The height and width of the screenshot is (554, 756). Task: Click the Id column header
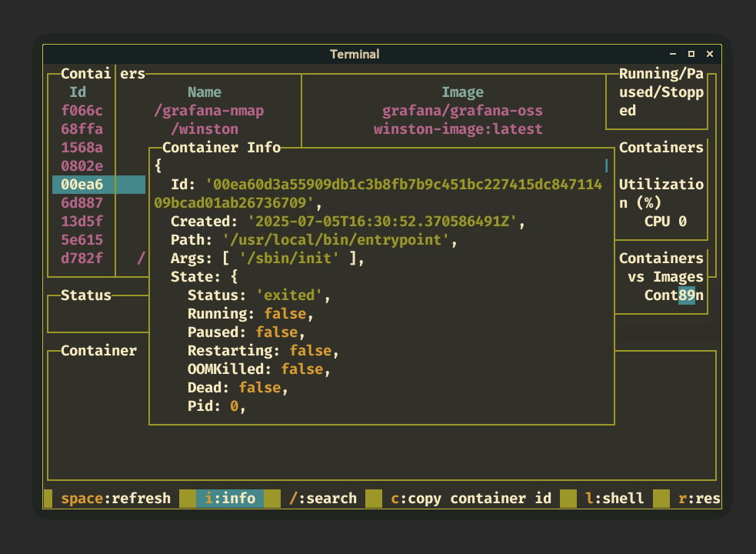click(78, 92)
